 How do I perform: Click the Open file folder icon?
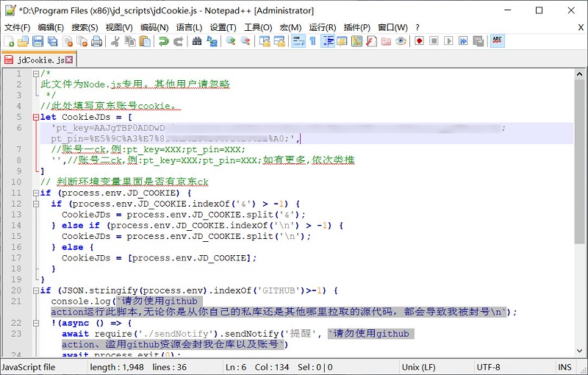24,41
